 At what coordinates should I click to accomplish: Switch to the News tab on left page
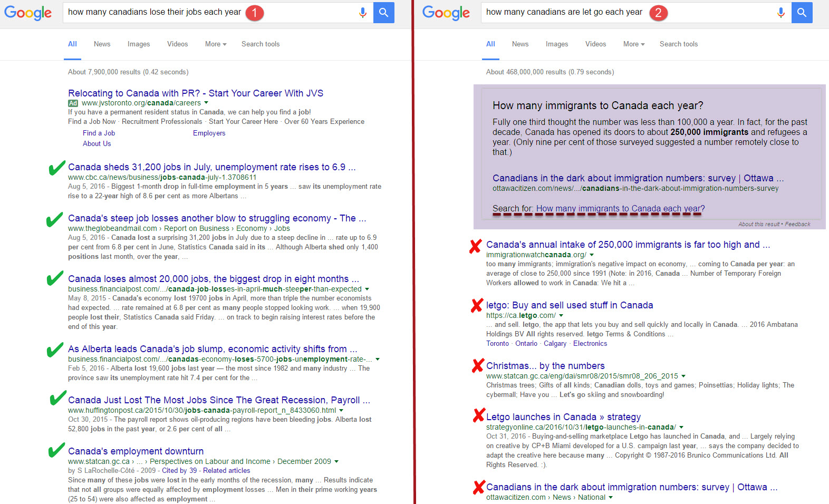click(102, 44)
